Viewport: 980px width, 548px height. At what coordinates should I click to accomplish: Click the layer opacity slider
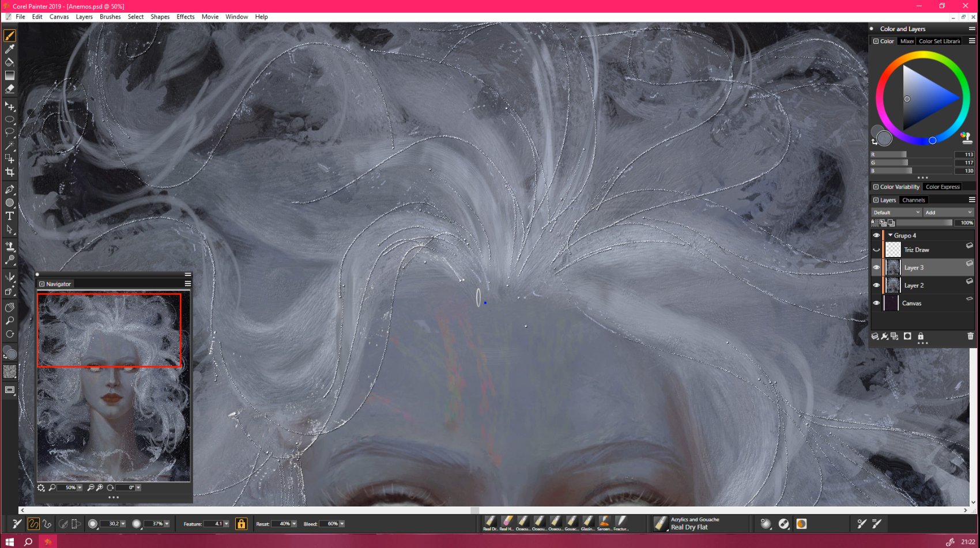pyautogui.click(x=924, y=222)
